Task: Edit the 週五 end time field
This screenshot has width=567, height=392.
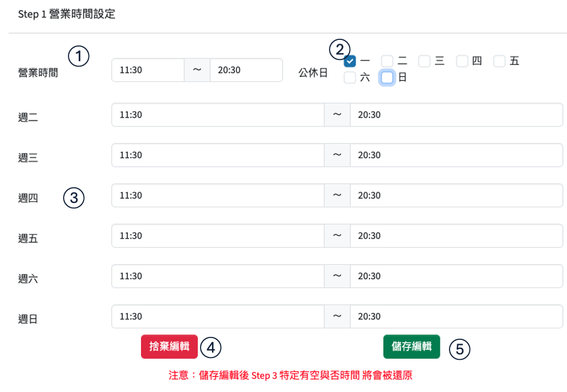Action: click(456, 236)
